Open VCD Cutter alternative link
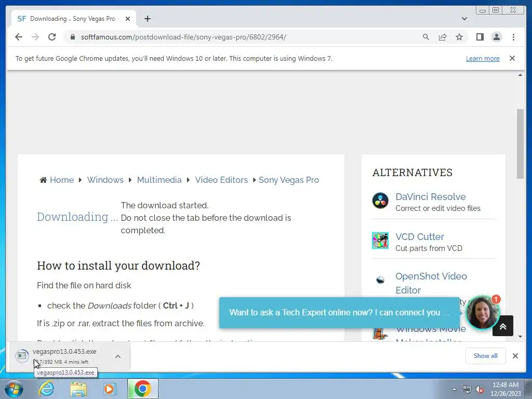532x399 pixels. coord(420,237)
